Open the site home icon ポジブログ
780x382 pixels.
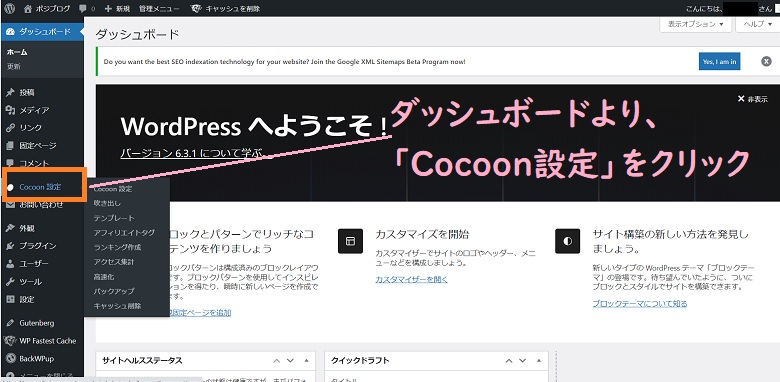tap(28, 8)
